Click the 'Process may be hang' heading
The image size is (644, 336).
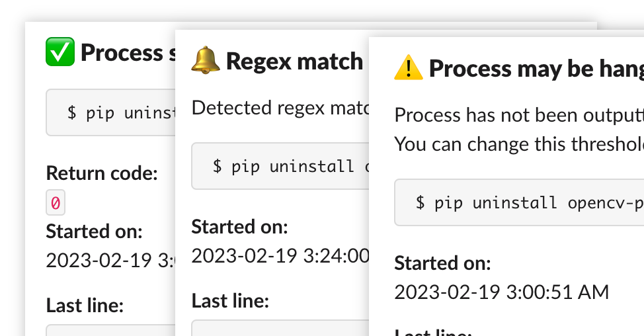pyautogui.click(x=536, y=69)
